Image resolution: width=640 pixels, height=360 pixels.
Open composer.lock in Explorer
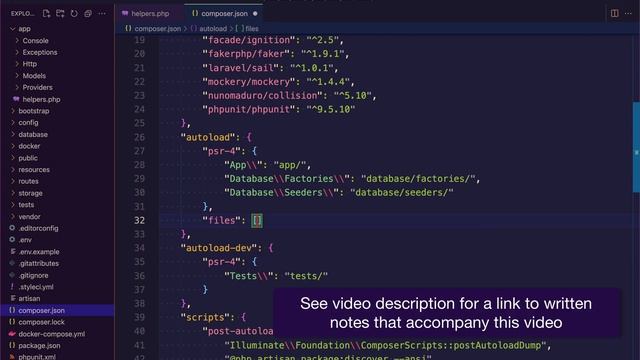41,322
